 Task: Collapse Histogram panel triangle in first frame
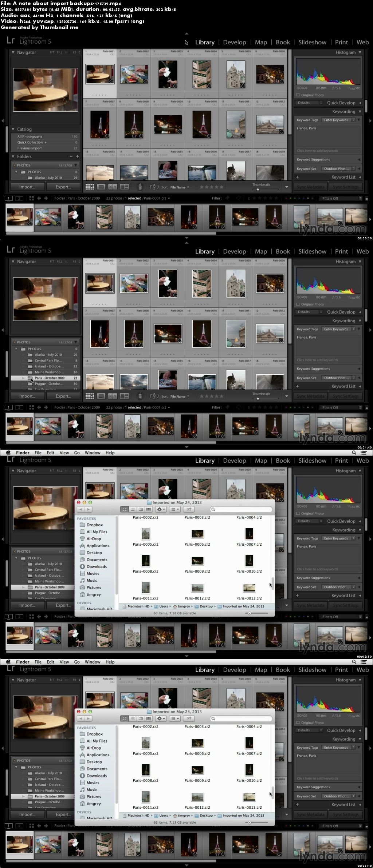tap(360, 52)
